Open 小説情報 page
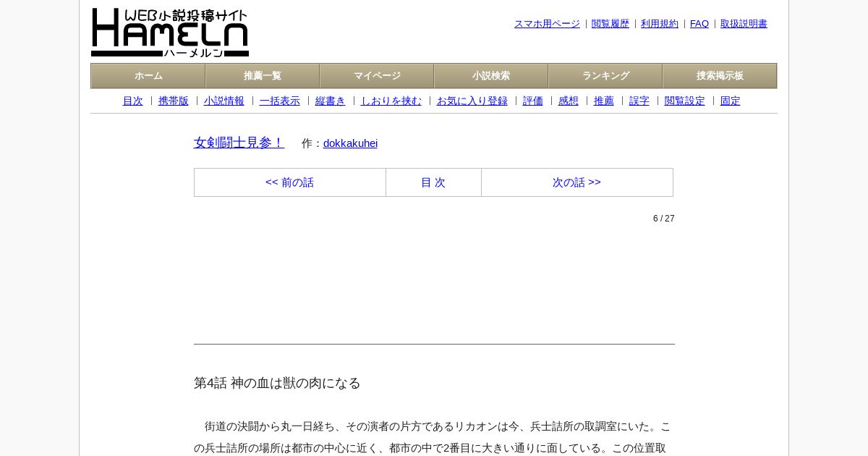 (x=224, y=101)
